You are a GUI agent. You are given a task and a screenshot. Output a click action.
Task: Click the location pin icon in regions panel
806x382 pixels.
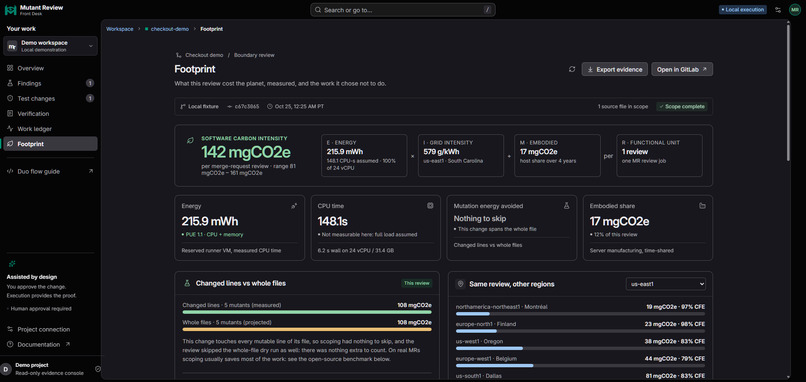pos(461,284)
